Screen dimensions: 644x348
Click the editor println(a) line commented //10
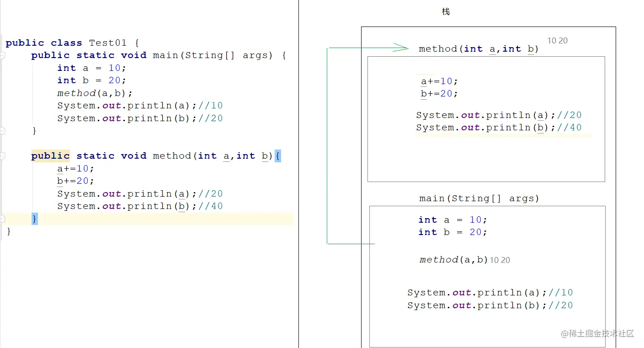coord(140,106)
